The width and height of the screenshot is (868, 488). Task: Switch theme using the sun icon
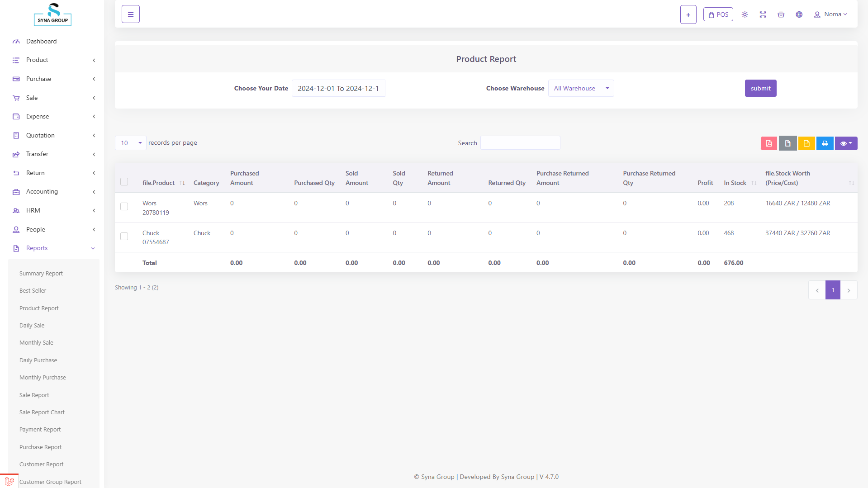pos(745,14)
